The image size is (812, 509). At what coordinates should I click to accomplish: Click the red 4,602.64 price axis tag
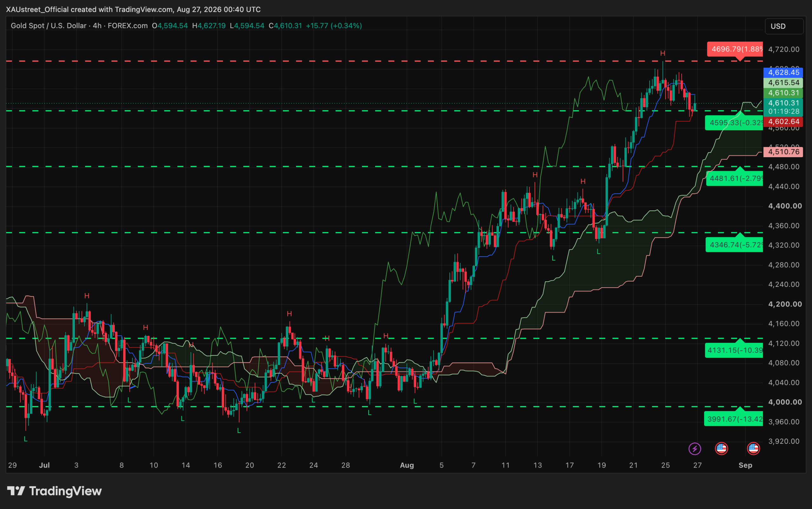pos(783,121)
